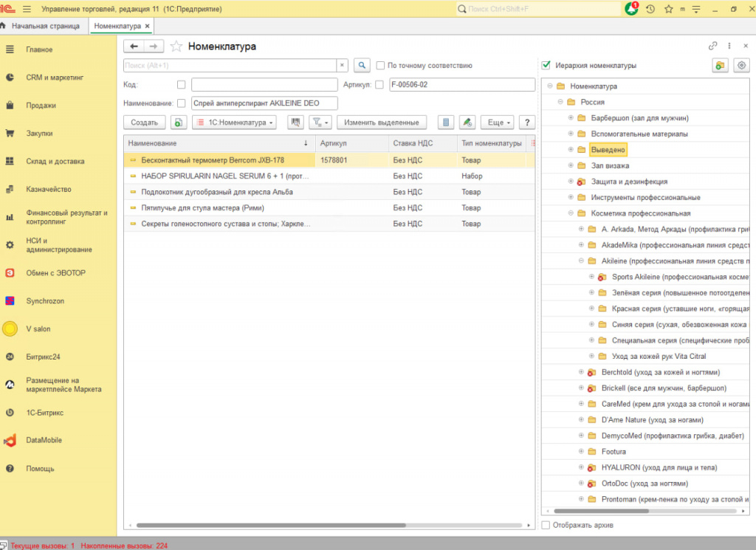The image size is (756, 550).
Task: Open НСИ и администрирование gear icon
Action: point(10,245)
